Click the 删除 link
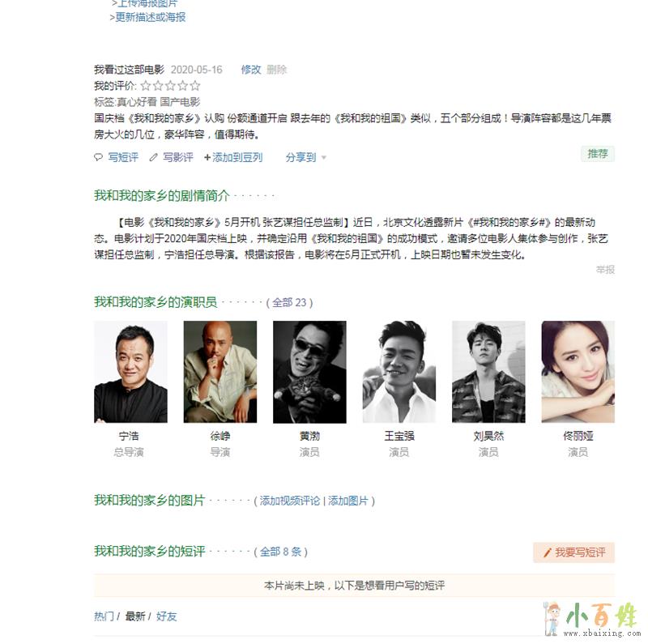 [x=276, y=70]
